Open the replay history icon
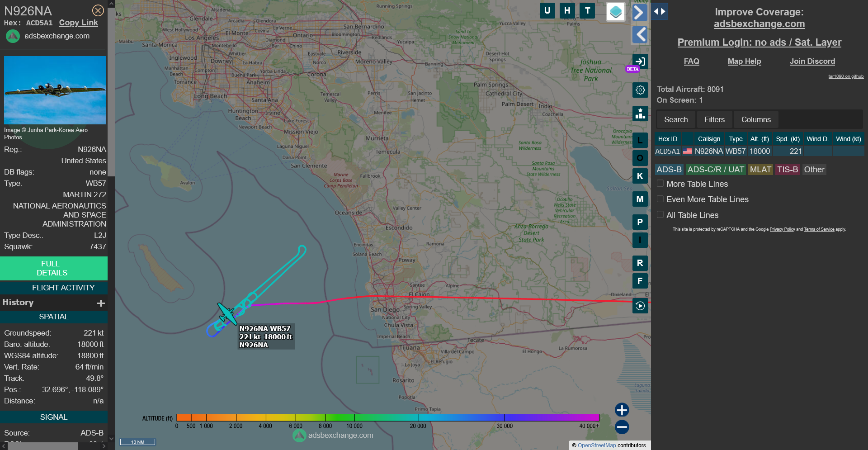 (640, 306)
